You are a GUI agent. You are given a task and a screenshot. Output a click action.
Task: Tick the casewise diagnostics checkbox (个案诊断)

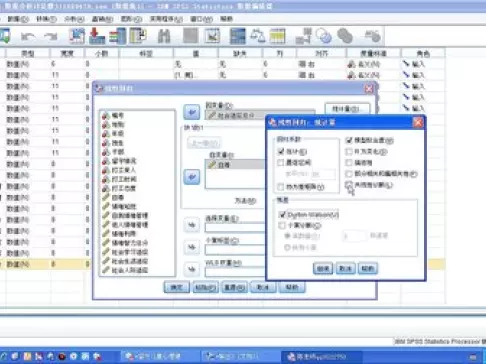(x=282, y=226)
